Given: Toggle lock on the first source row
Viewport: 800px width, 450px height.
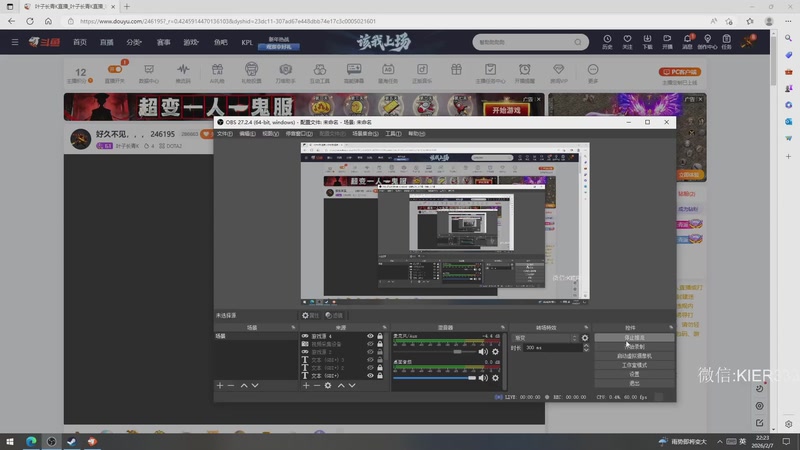Looking at the screenshot, I should click(380, 336).
